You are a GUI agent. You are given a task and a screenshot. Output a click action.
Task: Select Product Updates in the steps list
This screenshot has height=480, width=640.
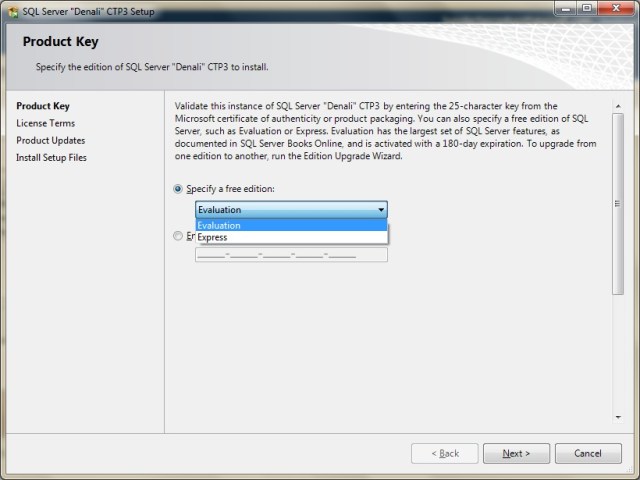[x=51, y=141]
